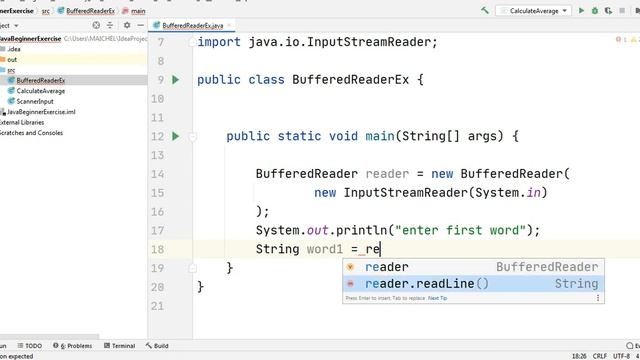Viewport: 640px width, 360px height.
Task: Collapse all in Project panel
Action: 110,25
